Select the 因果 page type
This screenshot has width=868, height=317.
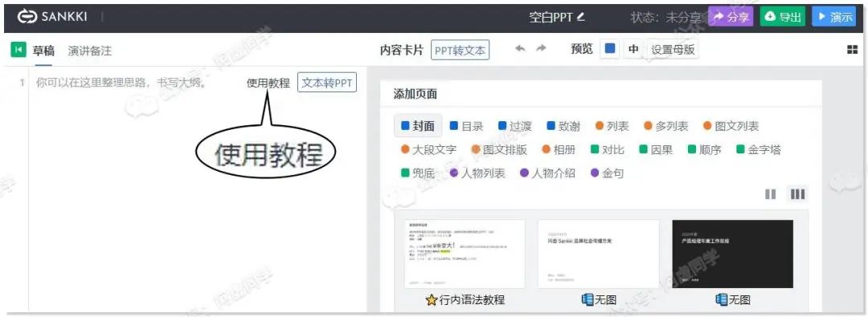tap(656, 149)
